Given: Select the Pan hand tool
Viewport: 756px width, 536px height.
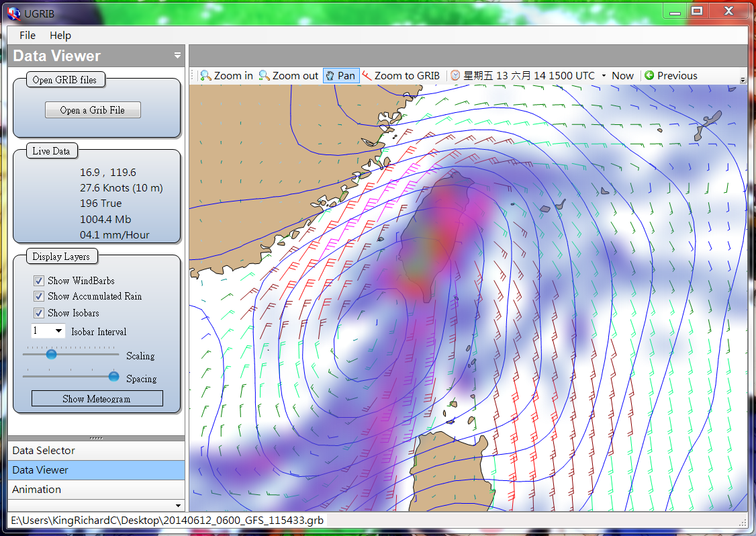Looking at the screenshot, I should pos(340,76).
